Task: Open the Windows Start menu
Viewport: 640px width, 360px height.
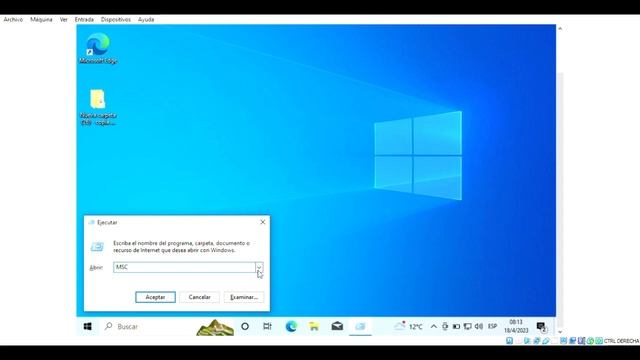Action: [x=87, y=326]
